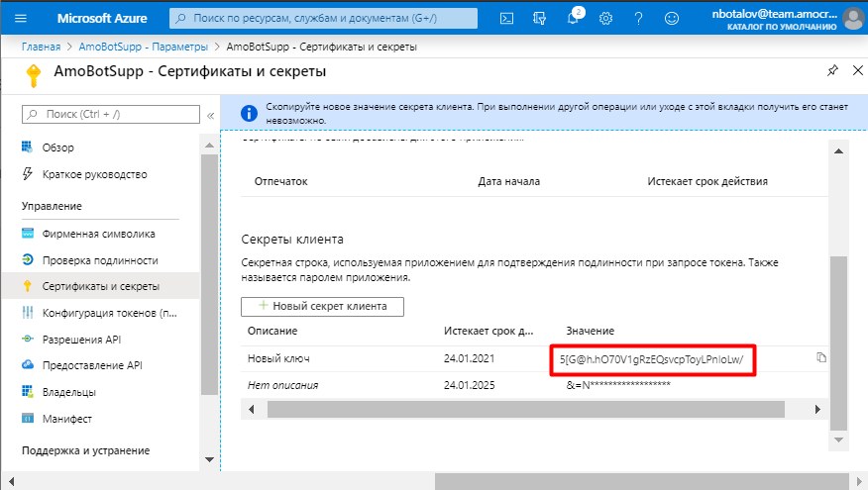868x490 pixels.
Task: Click the Конфигурация токенов bars icon
Action: tap(27, 313)
